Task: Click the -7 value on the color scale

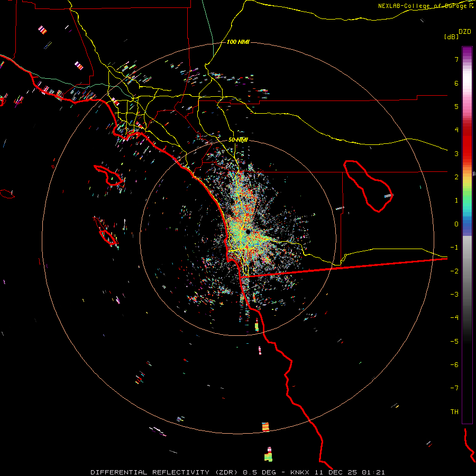Action: [x=454, y=388]
